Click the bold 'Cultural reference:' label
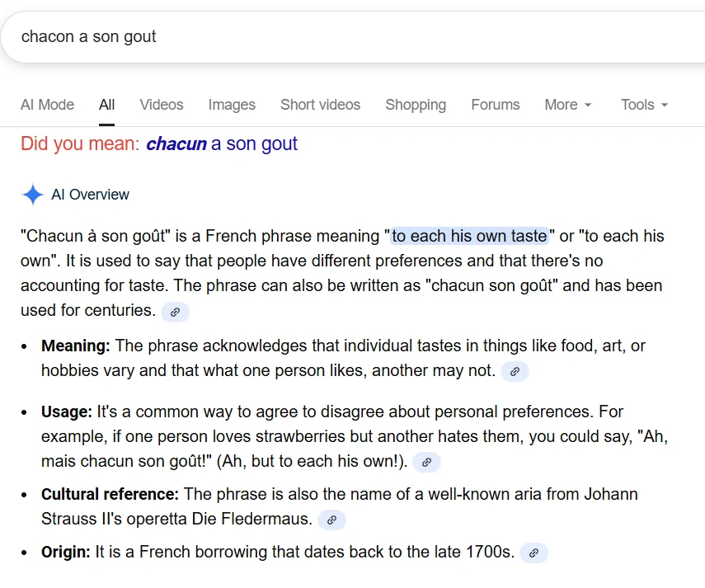Viewport: 705px width, 588px height. pos(110,495)
